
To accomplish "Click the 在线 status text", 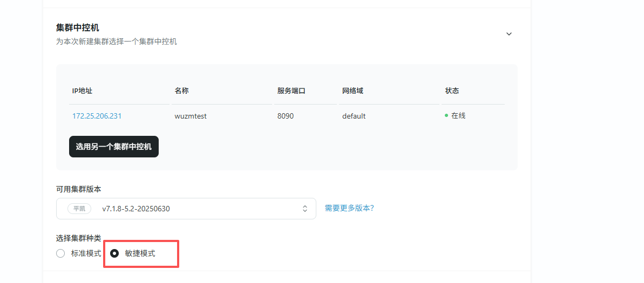I will click(x=458, y=115).
